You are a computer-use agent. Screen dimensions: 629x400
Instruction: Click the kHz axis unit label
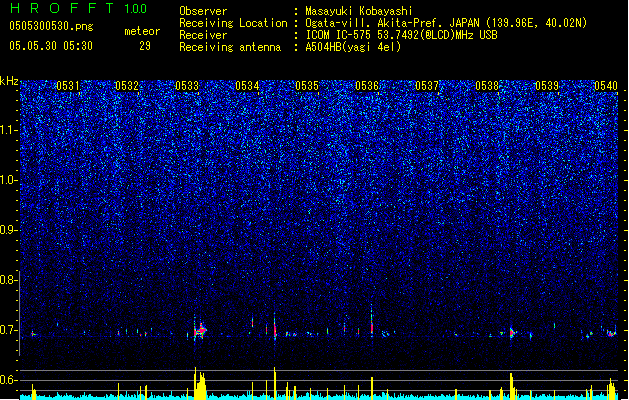click(9, 81)
